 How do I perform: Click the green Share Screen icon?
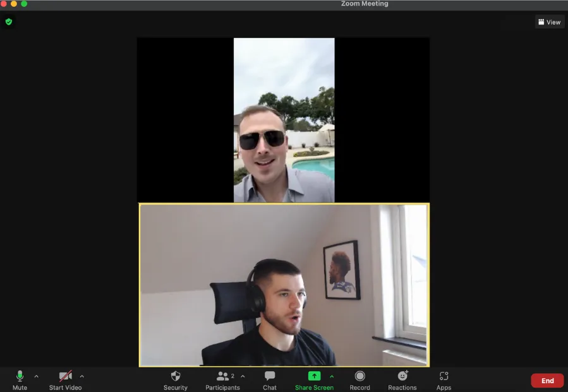coord(314,376)
